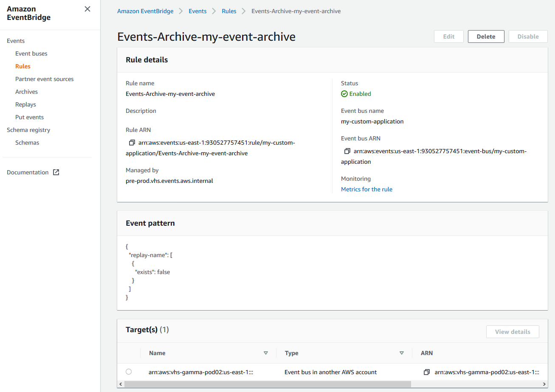
Task: Select Schemas under Schema registry
Action: click(x=27, y=143)
